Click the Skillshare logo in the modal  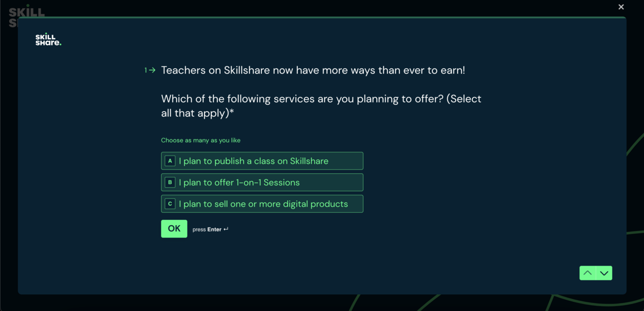(x=48, y=40)
